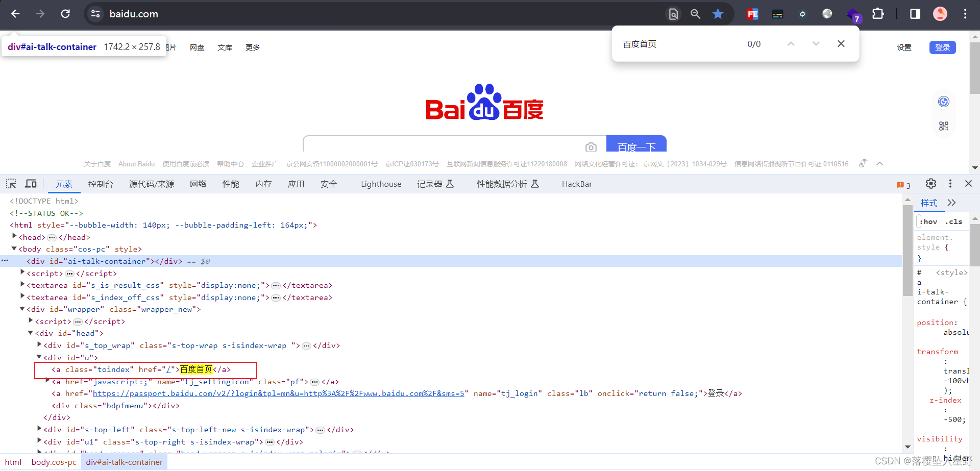Viewport: 980px width, 471px height.
Task: Toggle device toolbar in DevTools
Action: pos(31,184)
